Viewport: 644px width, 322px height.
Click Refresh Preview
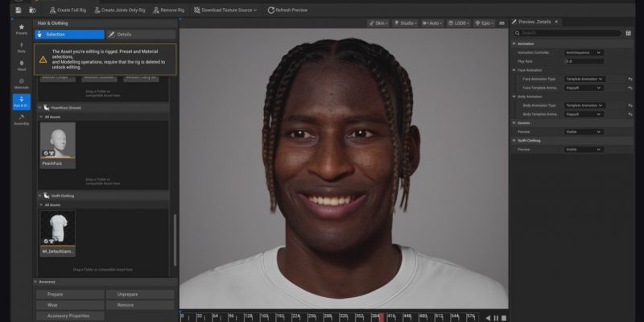(x=287, y=10)
